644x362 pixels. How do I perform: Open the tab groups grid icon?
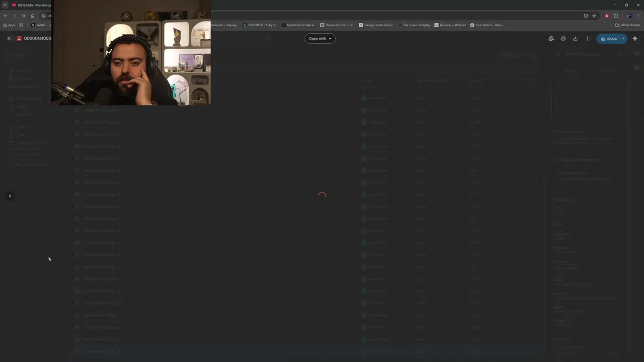coord(21,25)
